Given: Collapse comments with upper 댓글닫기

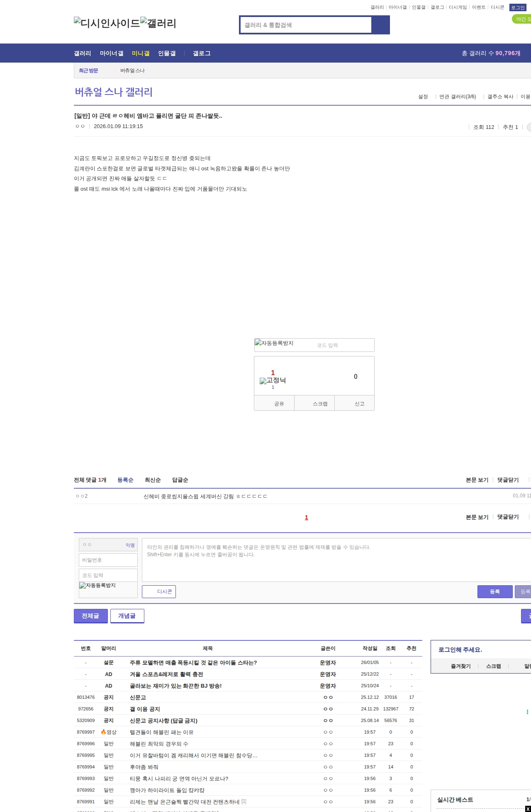Looking at the screenshot, I should pyautogui.click(x=508, y=480).
